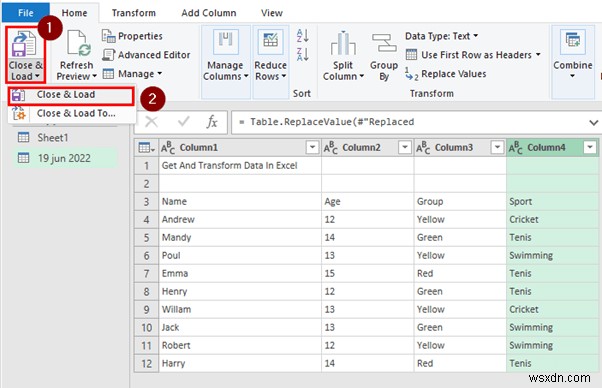Image resolution: width=602 pixels, height=388 pixels.
Task: Sort ascending A to Z
Action: (x=303, y=36)
